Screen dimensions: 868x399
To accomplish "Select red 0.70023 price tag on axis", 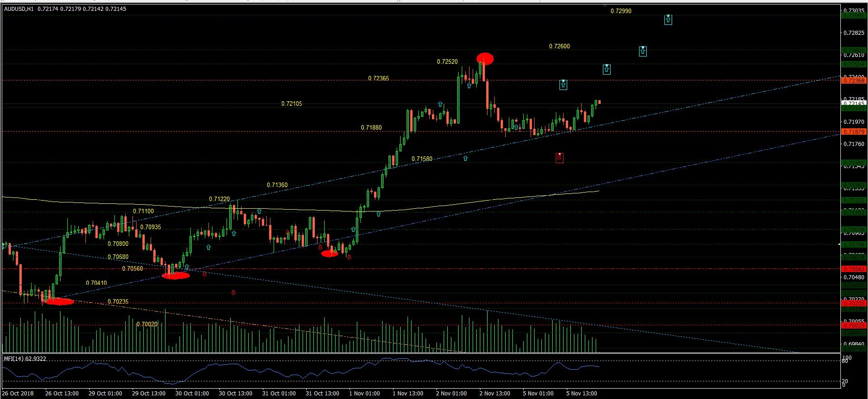I will (854, 325).
